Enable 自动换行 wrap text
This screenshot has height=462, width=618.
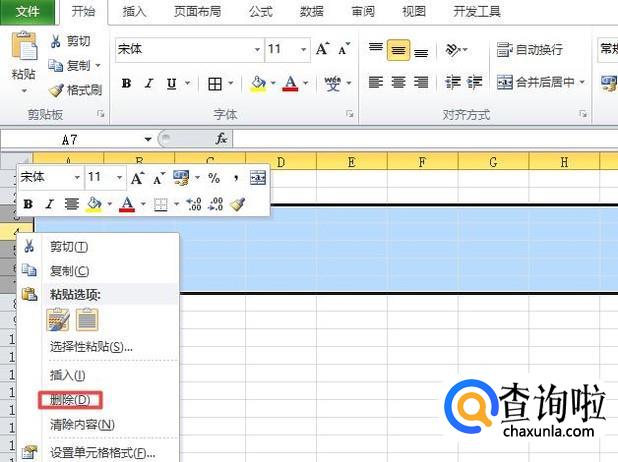point(530,49)
